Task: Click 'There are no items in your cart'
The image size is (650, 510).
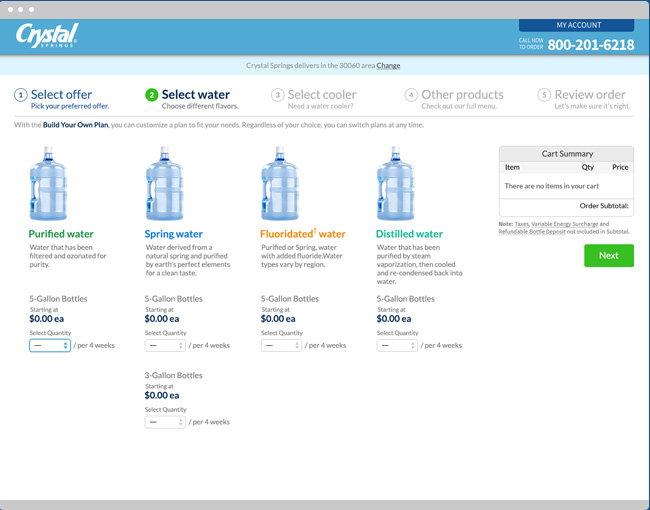Action: pos(551,186)
